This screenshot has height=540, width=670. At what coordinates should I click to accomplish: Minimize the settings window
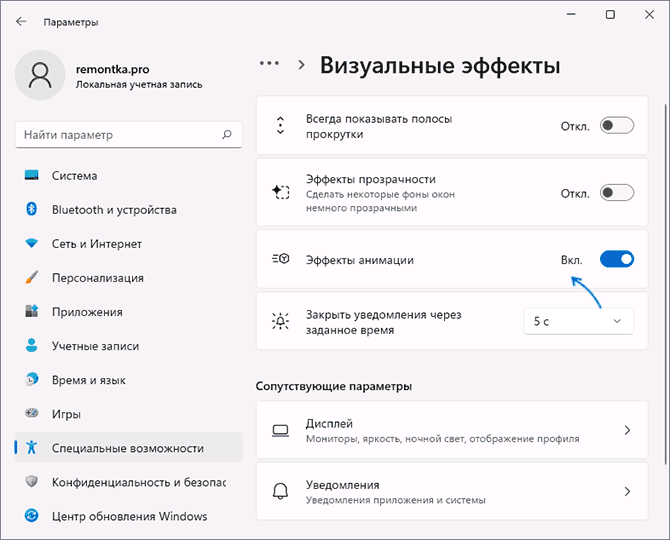571,15
